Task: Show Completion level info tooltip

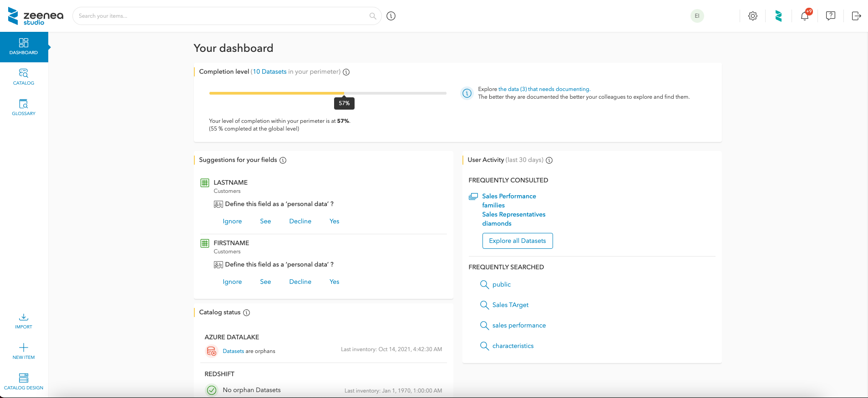Action: coord(346,72)
